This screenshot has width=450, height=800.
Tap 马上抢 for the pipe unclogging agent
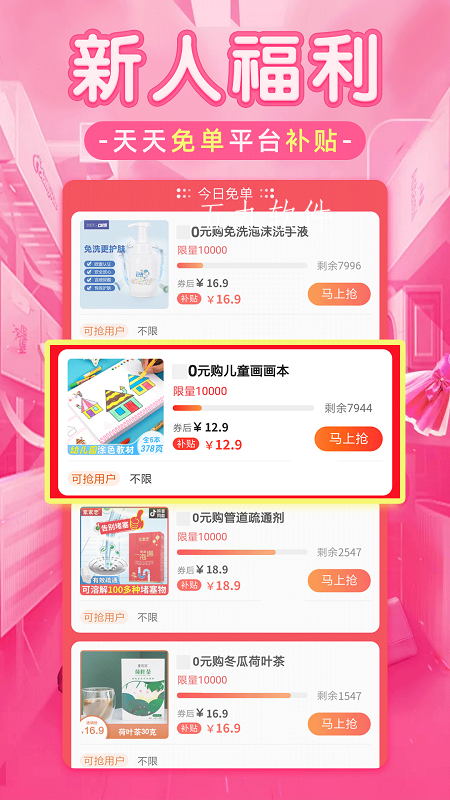pos(339,581)
